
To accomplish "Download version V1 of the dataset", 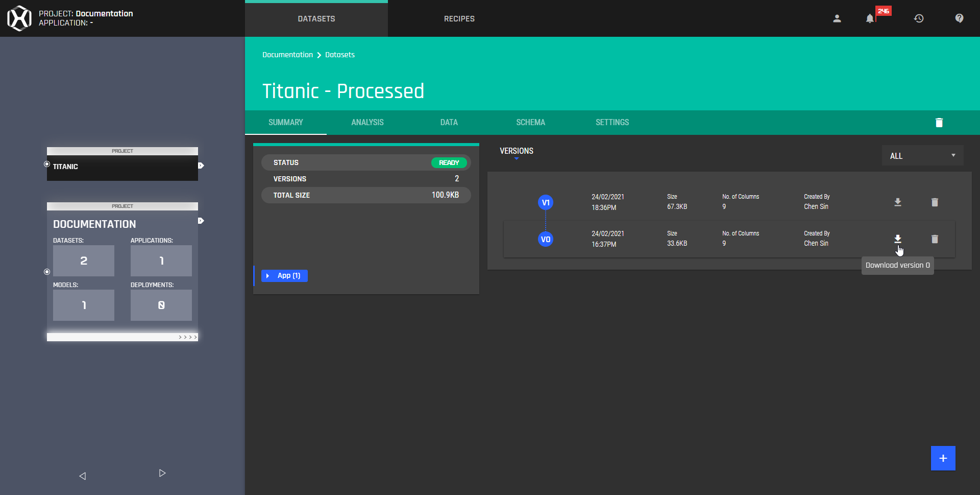I will pos(898,202).
